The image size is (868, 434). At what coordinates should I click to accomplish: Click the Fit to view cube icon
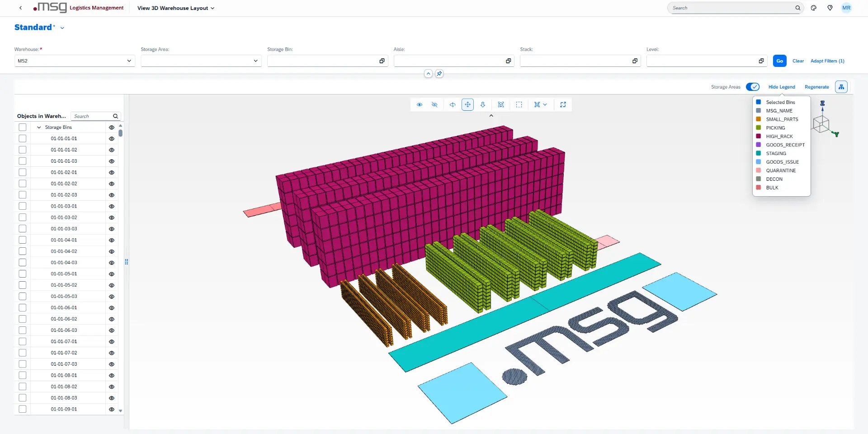[501, 104]
